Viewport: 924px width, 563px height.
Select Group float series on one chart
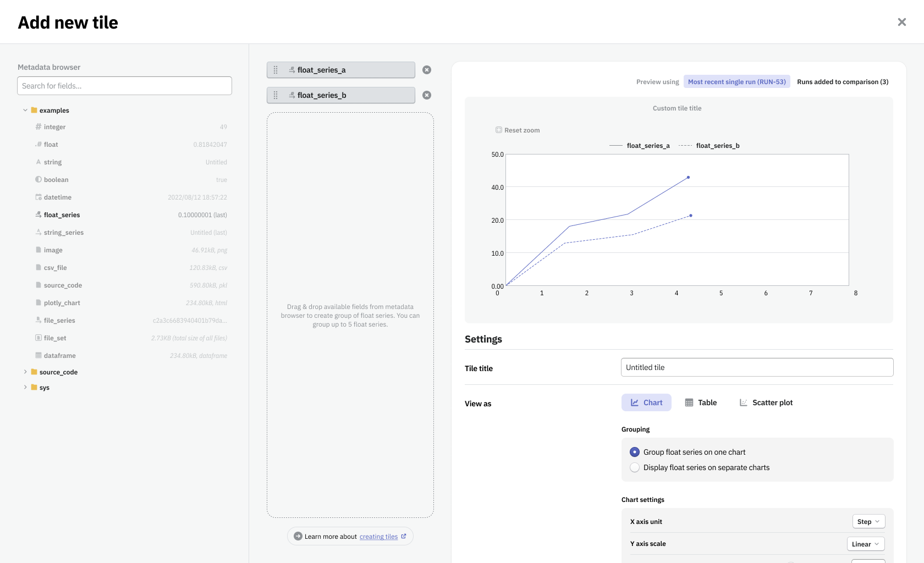tap(635, 452)
